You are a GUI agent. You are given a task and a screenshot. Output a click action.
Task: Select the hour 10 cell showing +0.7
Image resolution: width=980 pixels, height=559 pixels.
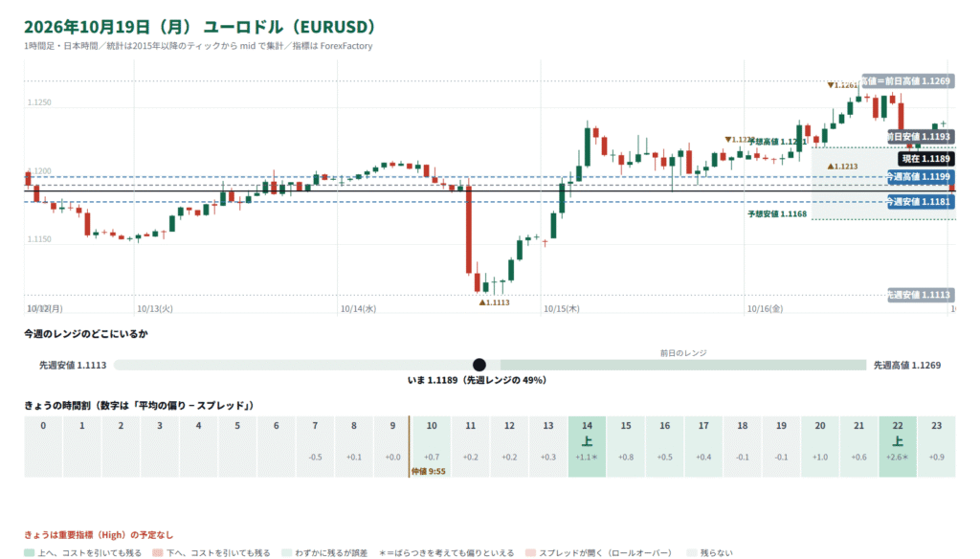pyautogui.click(x=432, y=446)
